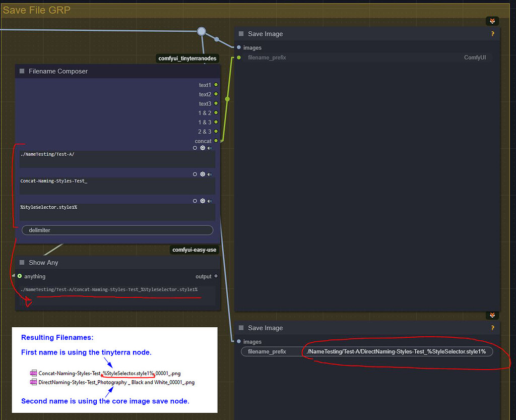516x420 pixels.
Task: Select the comfyui_tinyterranodes badge
Action: point(187,58)
